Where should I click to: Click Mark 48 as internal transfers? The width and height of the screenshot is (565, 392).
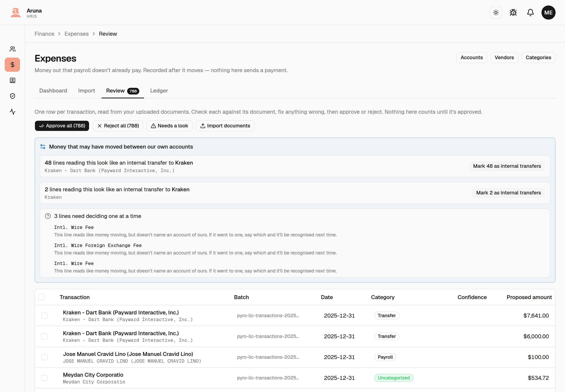(x=507, y=166)
